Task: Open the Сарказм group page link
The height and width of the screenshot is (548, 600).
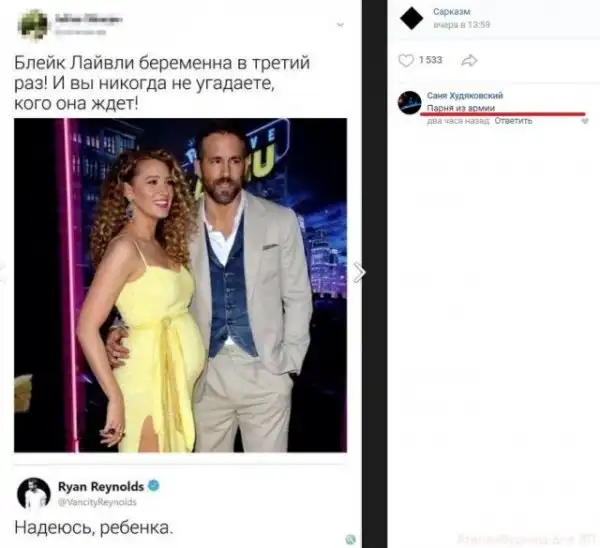Action: [x=448, y=11]
